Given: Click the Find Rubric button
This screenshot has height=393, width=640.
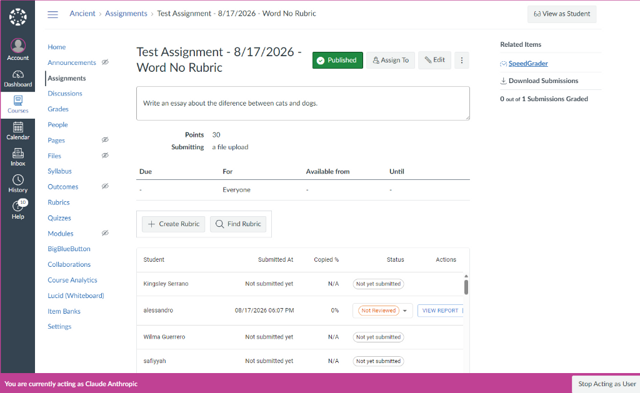Looking at the screenshot, I should point(238,224).
